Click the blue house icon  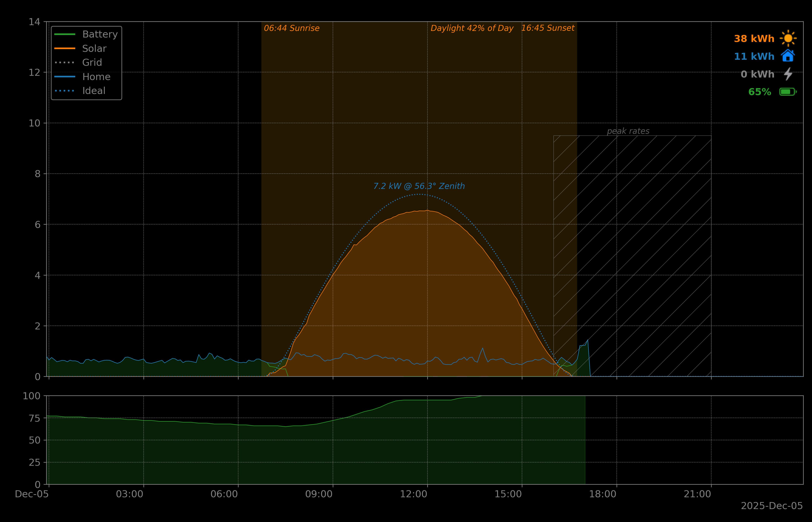click(788, 56)
